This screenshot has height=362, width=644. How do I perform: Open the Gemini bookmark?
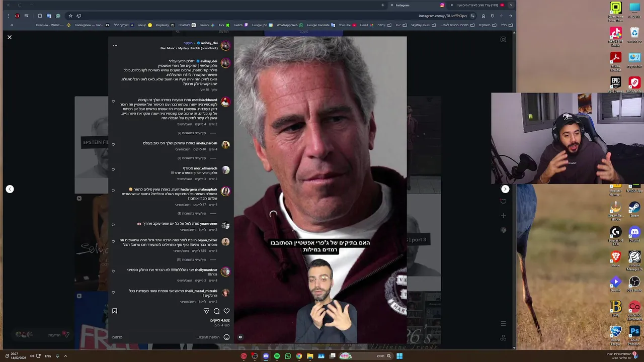pyautogui.click(x=206, y=25)
